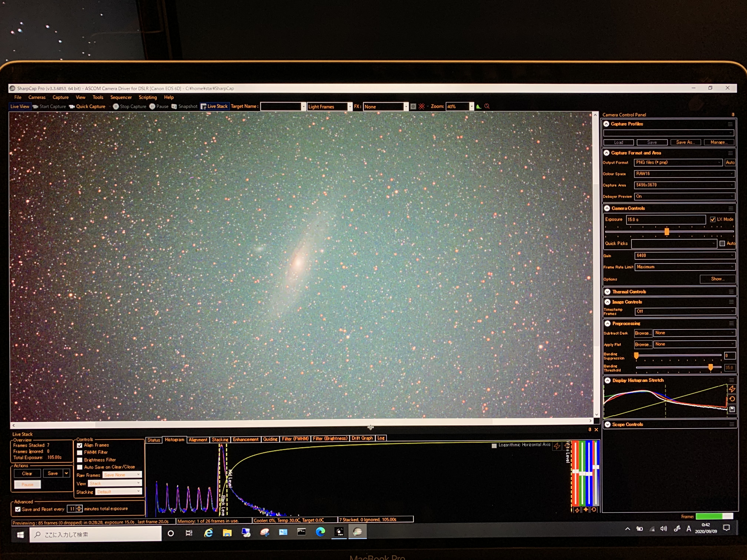Screen dimensions: 747x560
Task: Click the Snapshot toolbar icon
Action: click(174, 106)
